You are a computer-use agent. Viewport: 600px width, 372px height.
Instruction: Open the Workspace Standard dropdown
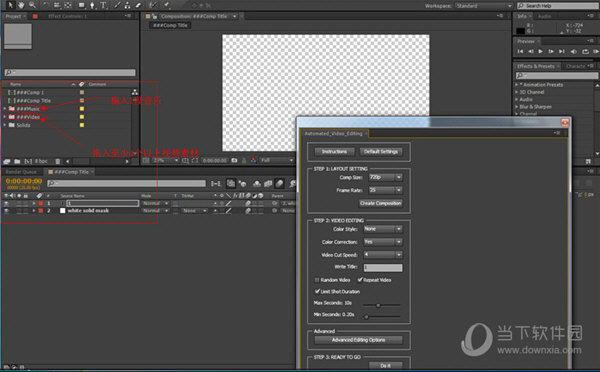coord(483,6)
